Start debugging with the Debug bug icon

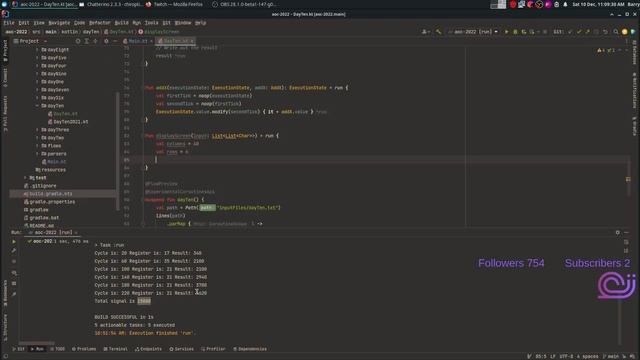(515, 31)
